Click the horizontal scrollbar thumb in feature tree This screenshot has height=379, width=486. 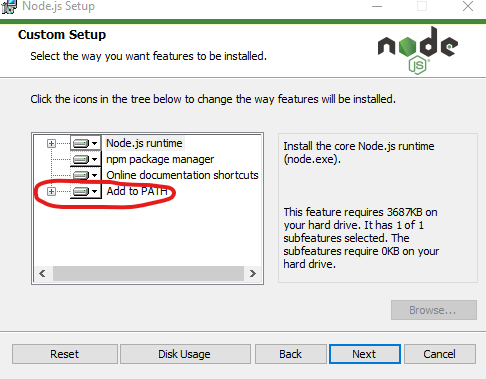coord(148,274)
